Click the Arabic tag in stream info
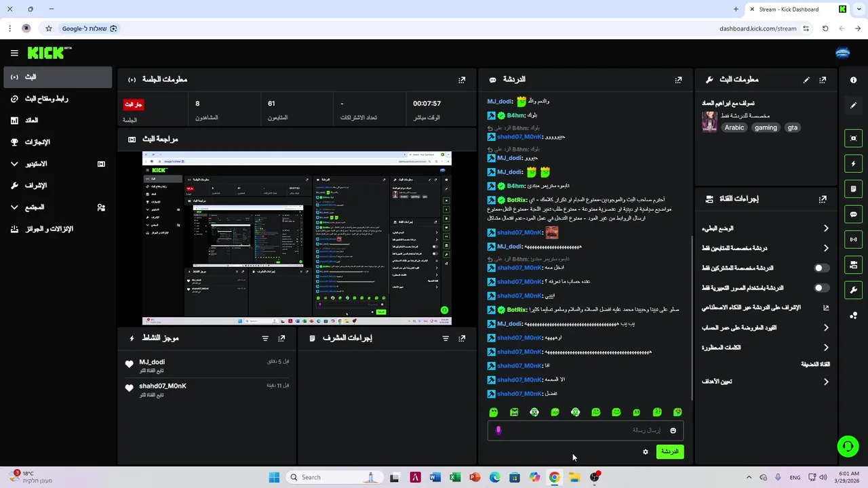Screen dimensions: 868x488 pos(734,127)
